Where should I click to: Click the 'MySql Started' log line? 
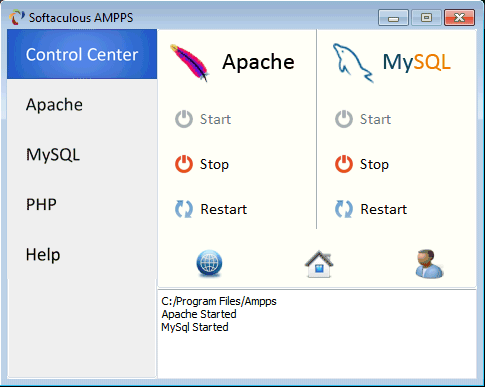195,327
